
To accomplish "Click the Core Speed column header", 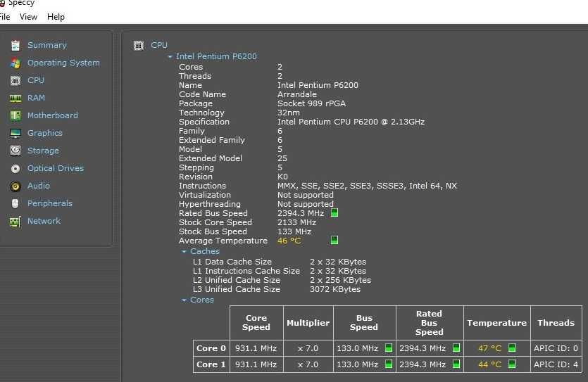I will point(256,323).
